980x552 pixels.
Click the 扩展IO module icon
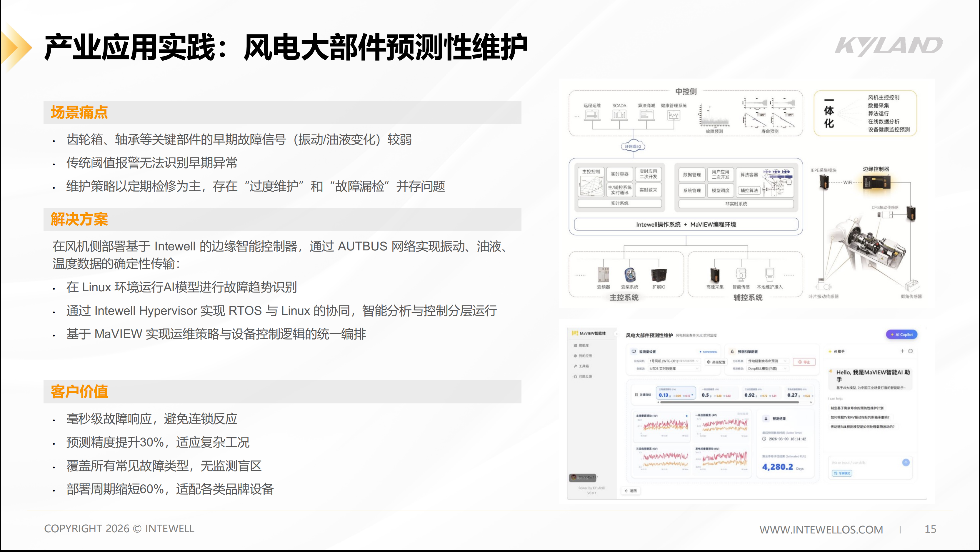[659, 275]
